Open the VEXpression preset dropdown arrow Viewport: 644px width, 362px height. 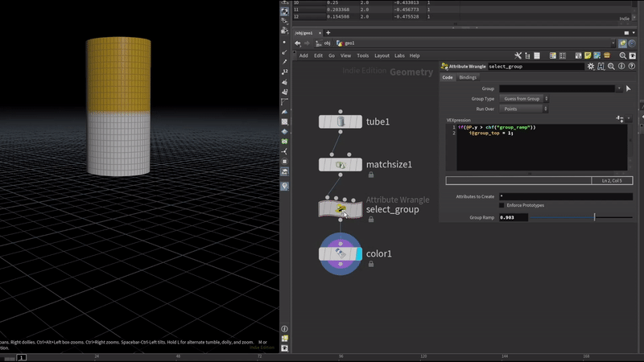coord(629,118)
